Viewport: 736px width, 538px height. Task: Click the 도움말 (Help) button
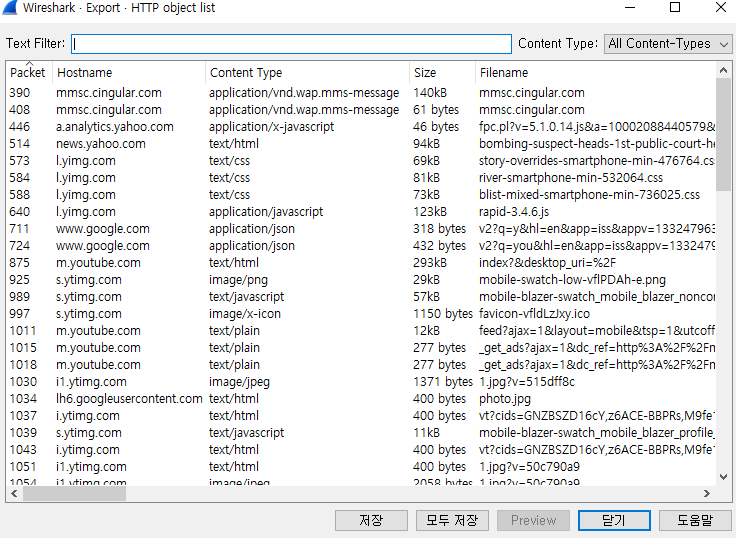click(x=695, y=520)
